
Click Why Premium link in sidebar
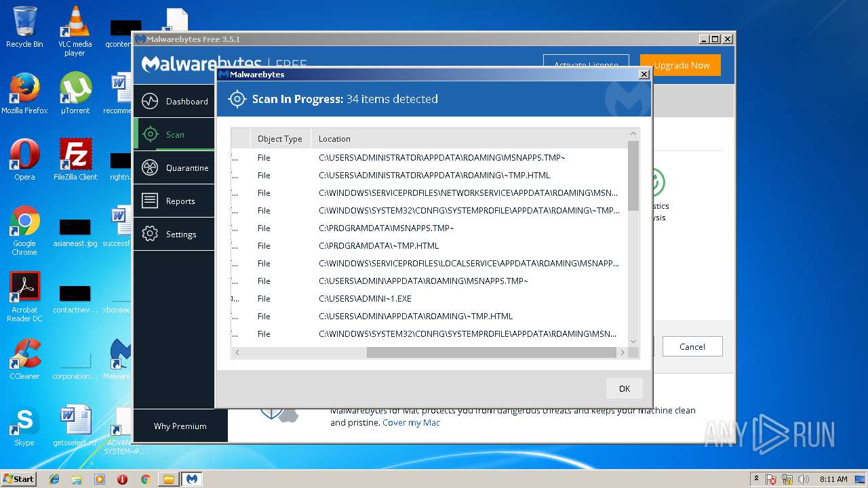coord(180,426)
